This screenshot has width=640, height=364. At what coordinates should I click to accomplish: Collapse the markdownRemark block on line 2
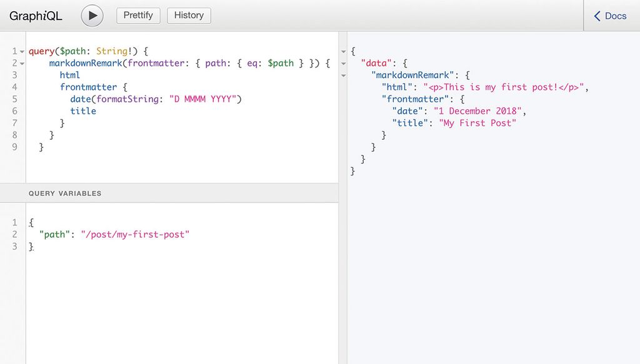point(21,62)
